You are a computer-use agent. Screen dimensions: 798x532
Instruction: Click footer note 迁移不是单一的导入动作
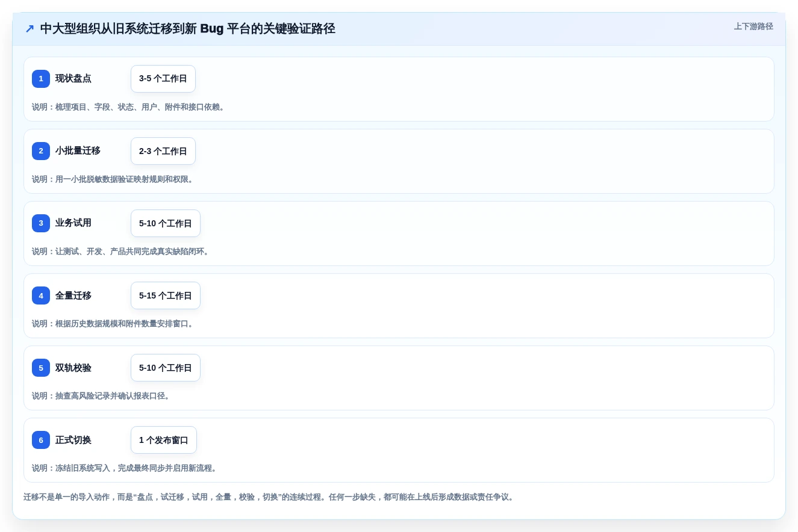[x=270, y=497]
